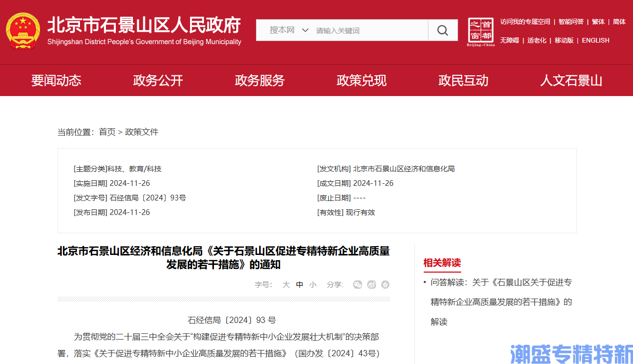The height and width of the screenshot is (364, 633).
Task: Share article via WeChat icon
Action: point(357,285)
